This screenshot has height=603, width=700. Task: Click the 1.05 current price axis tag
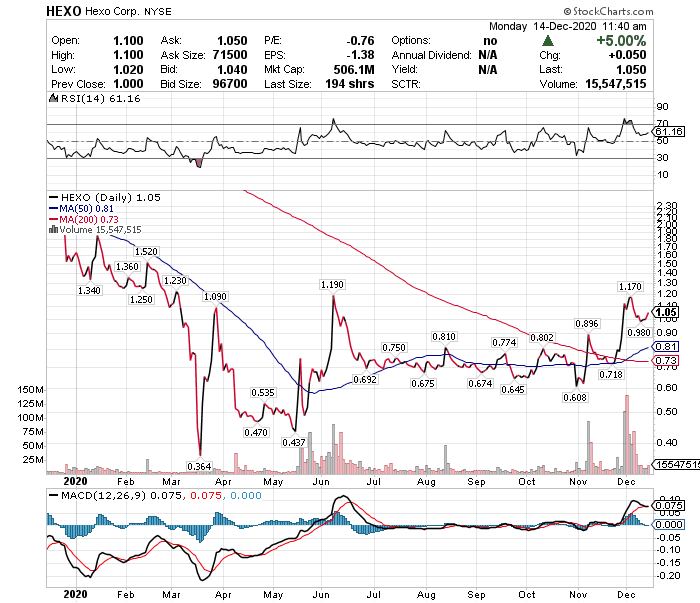pyautogui.click(x=666, y=312)
